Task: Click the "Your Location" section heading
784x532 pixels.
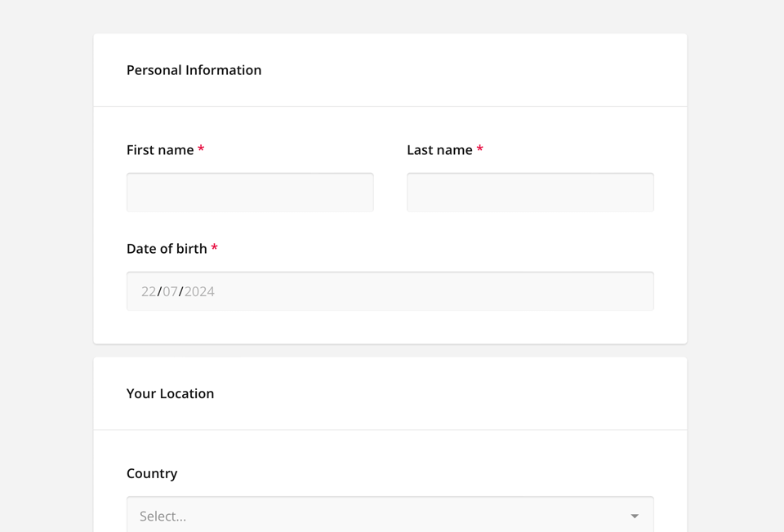Action: click(170, 393)
